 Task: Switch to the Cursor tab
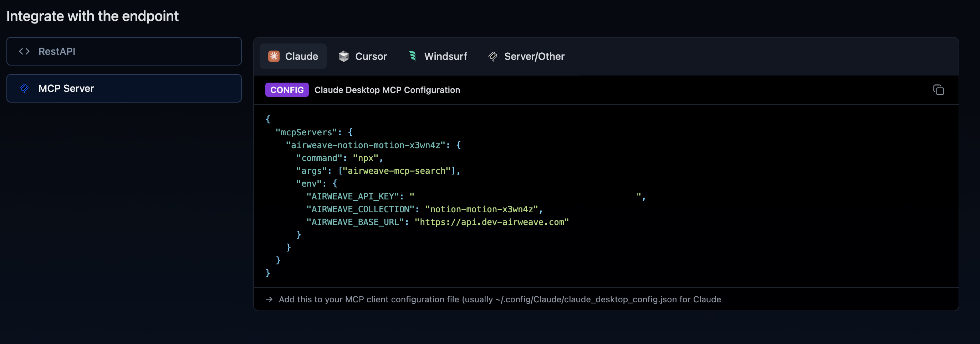pyautogui.click(x=363, y=56)
